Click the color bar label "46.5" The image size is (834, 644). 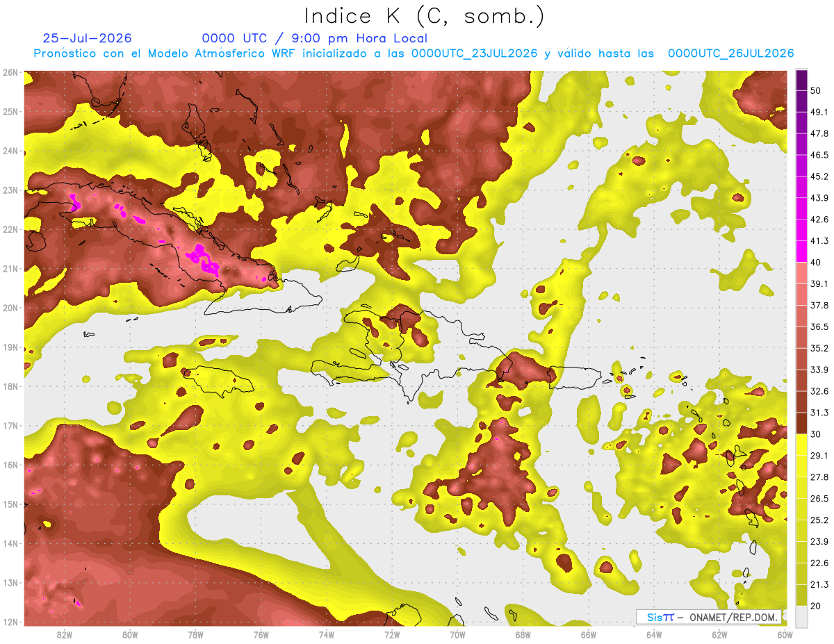[819, 155]
